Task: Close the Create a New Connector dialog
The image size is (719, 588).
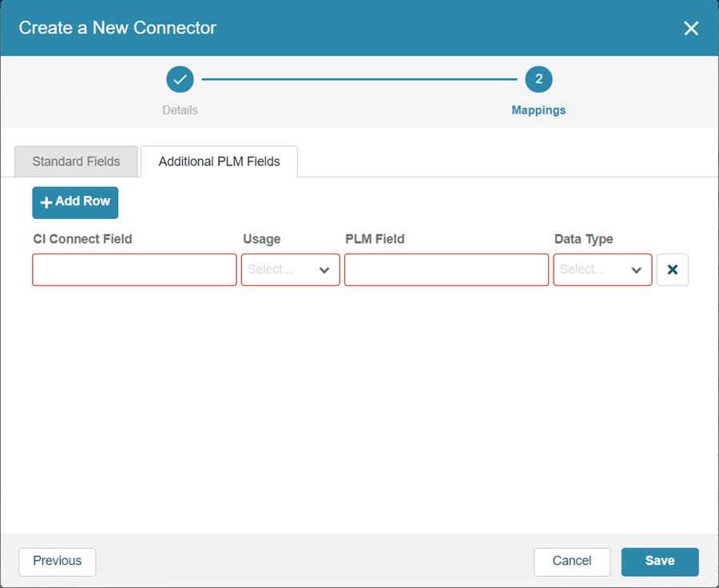Action: pos(691,28)
